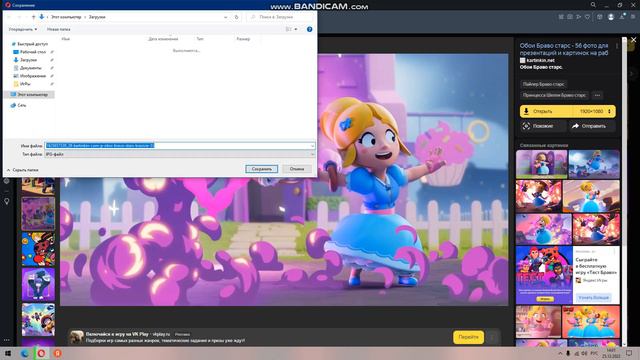
Task: Open file name history dropdown arrow
Action: pos(312,146)
